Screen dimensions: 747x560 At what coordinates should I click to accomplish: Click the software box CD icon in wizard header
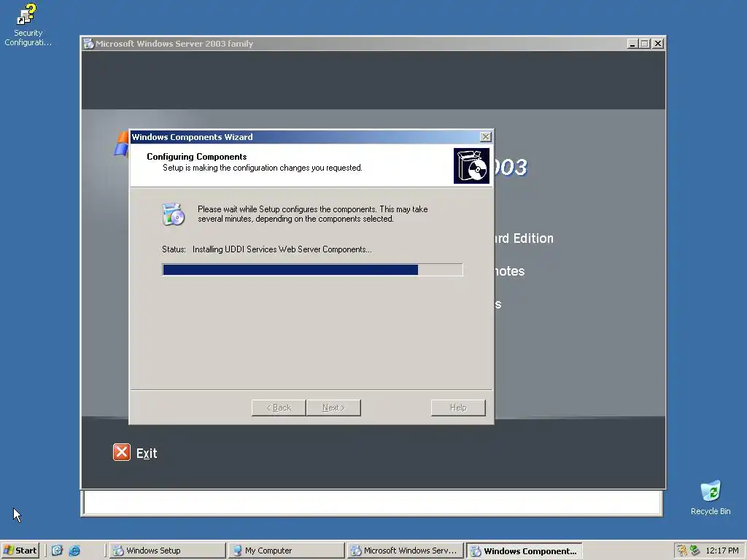(x=472, y=166)
